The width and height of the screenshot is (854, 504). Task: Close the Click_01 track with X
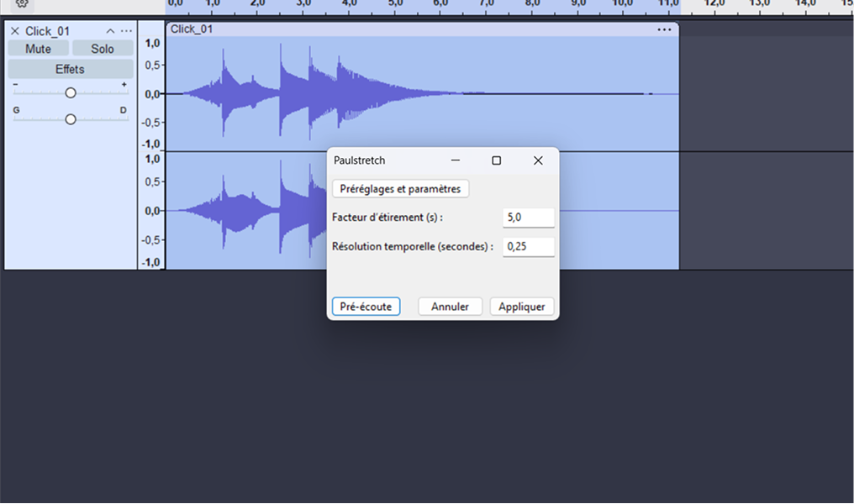(x=14, y=31)
